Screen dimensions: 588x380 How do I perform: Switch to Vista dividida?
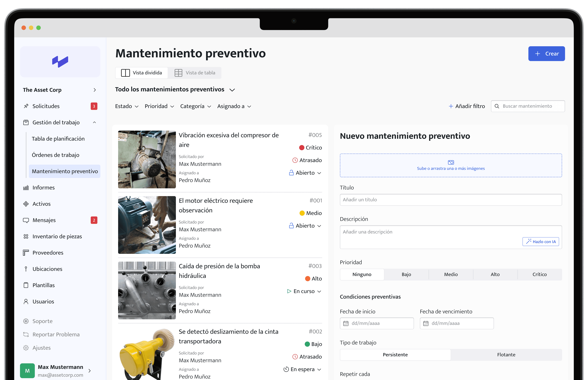click(142, 73)
